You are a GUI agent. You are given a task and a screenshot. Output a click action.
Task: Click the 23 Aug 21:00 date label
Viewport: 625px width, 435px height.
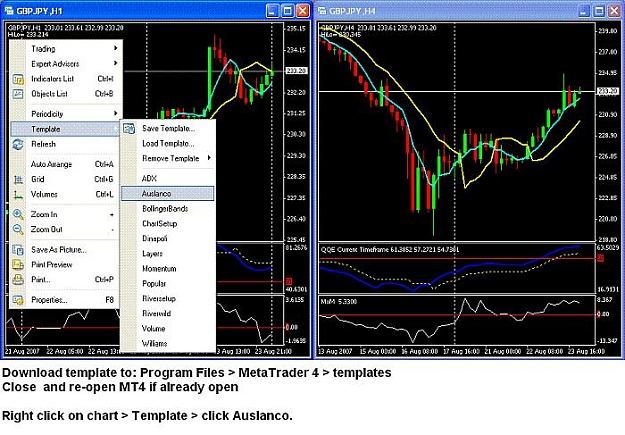point(273,352)
